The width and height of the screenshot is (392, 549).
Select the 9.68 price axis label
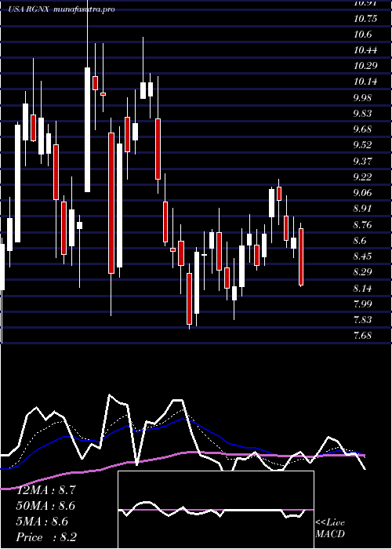(x=362, y=129)
